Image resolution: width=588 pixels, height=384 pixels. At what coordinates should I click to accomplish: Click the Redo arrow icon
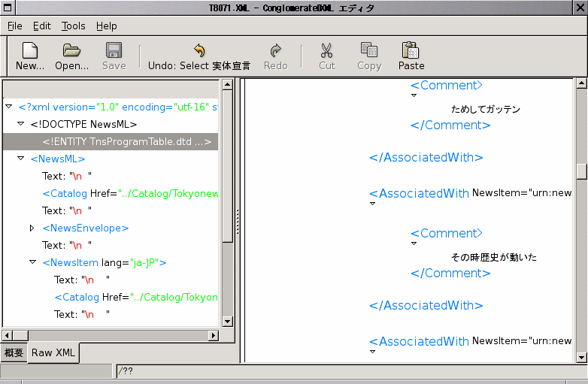pyautogui.click(x=275, y=51)
